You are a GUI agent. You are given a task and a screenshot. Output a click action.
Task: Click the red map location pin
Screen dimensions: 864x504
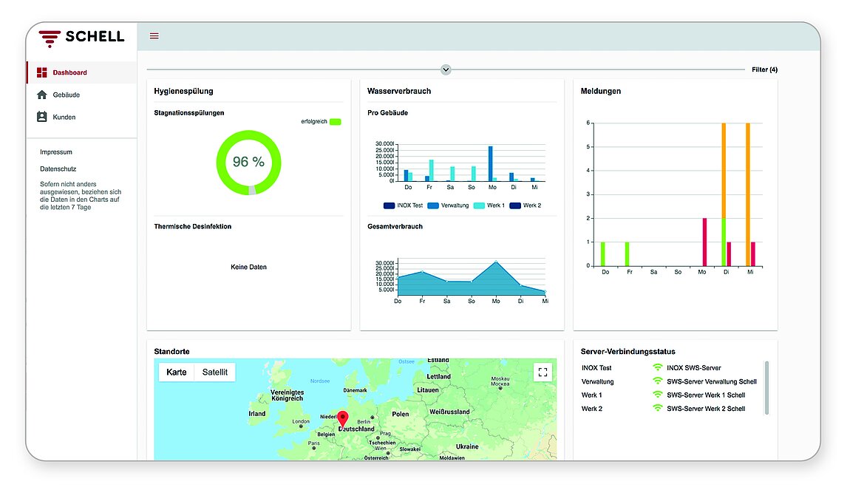coord(343,419)
